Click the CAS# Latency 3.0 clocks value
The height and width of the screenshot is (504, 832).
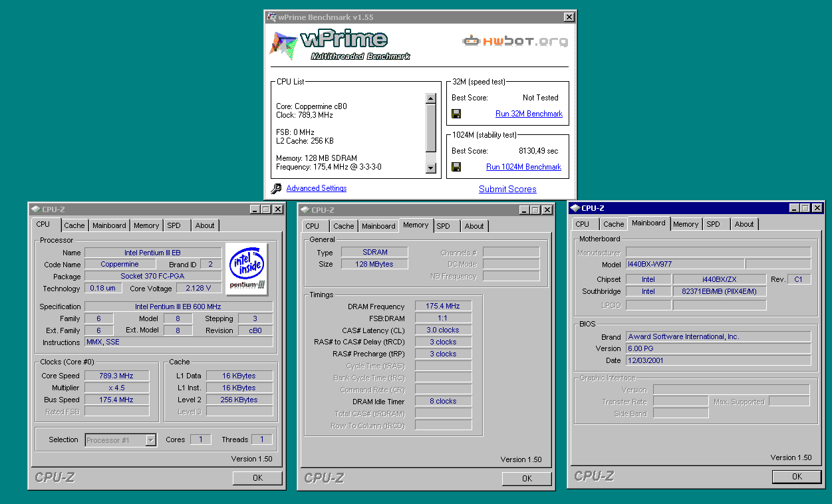click(443, 330)
